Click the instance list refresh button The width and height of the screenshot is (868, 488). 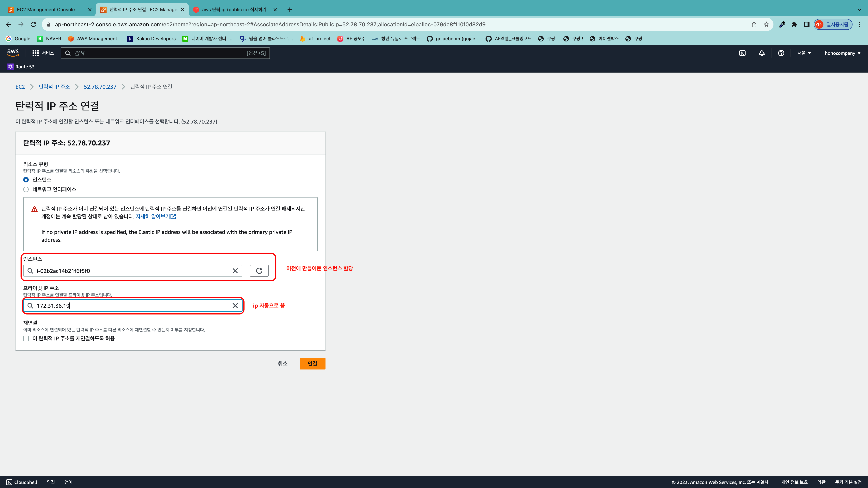(259, 271)
